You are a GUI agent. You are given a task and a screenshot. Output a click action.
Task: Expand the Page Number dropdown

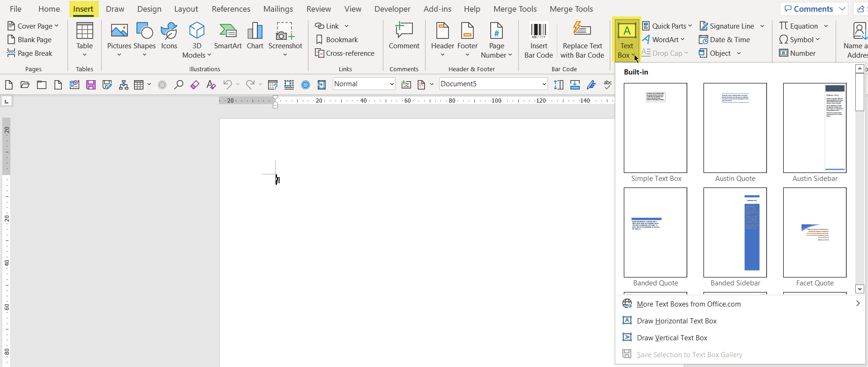[496, 40]
